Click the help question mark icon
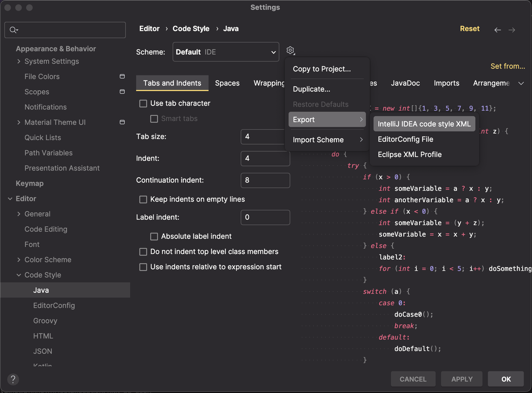The width and height of the screenshot is (532, 393). click(13, 379)
